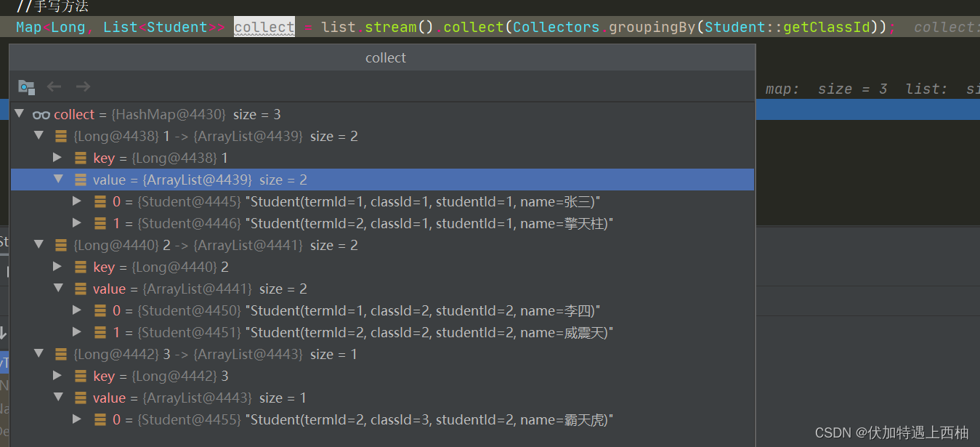Select entry text 2 -> ArrayList@4441
980x447 pixels.
pos(216,246)
